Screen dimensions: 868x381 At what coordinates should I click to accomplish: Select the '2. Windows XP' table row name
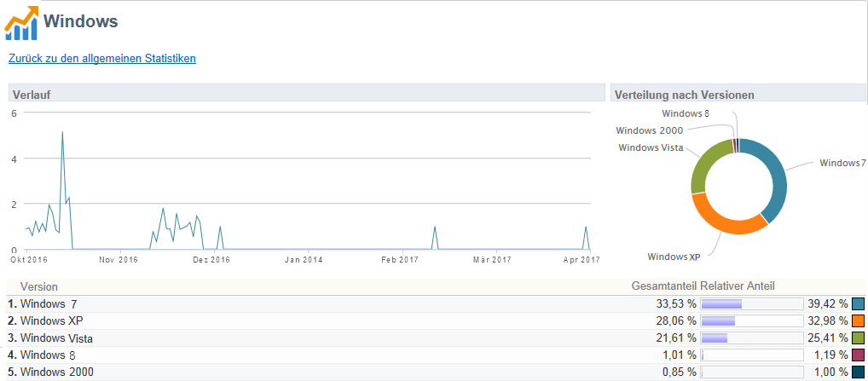tap(46, 320)
